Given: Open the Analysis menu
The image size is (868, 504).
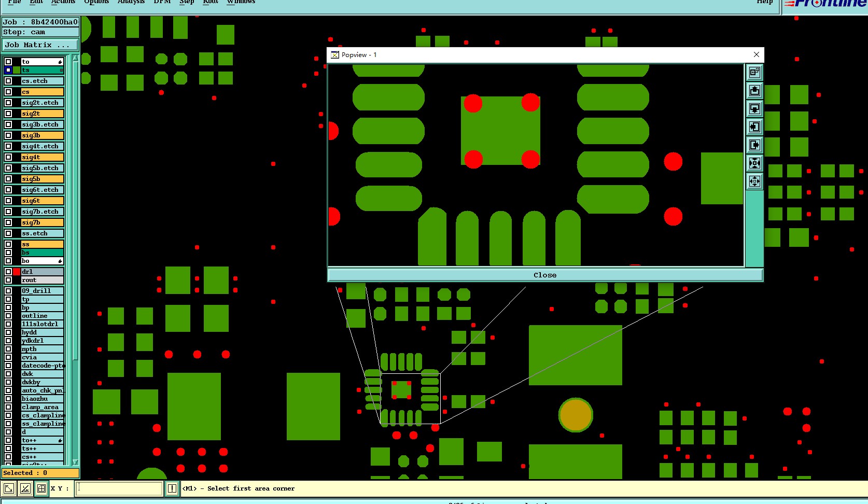Looking at the screenshot, I should [131, 2].
